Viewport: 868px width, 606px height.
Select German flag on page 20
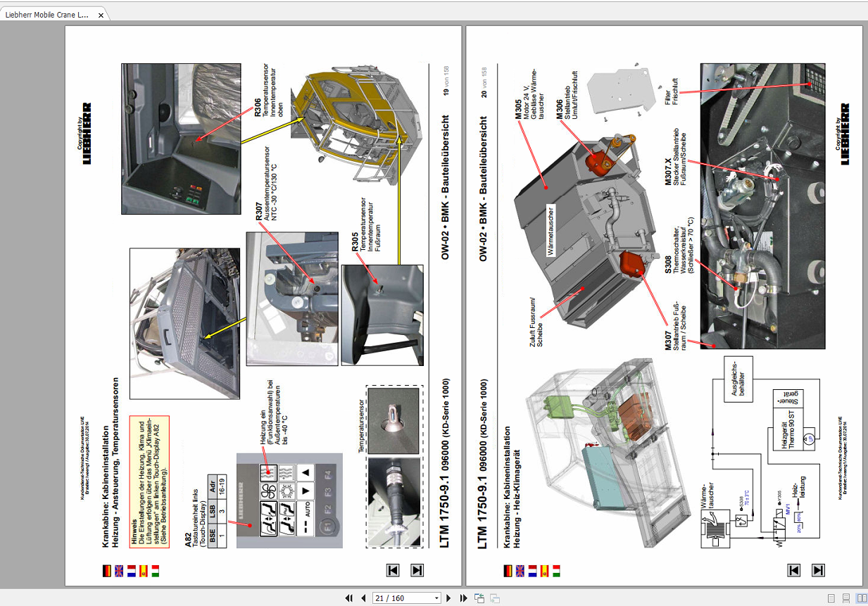pos(508,570)
